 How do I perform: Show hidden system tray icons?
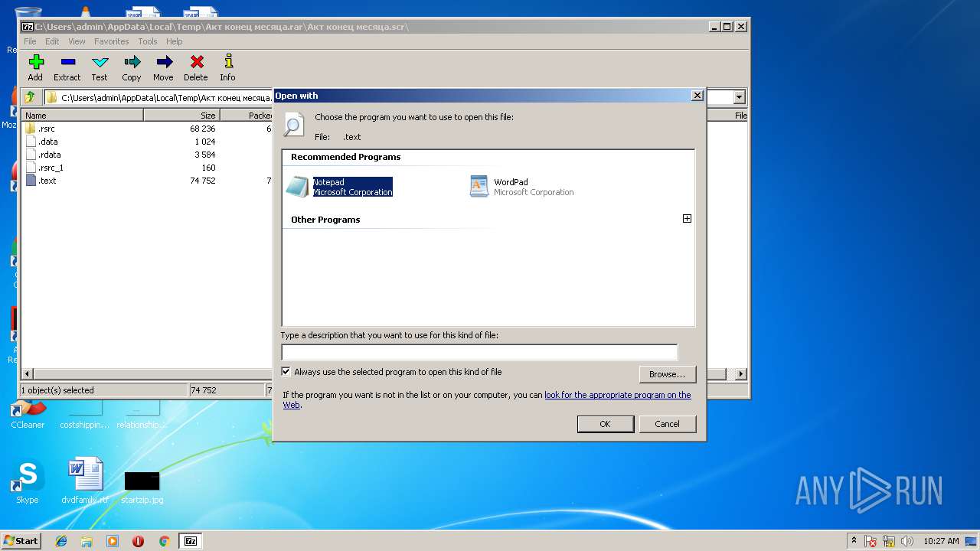tap(854, 541)
